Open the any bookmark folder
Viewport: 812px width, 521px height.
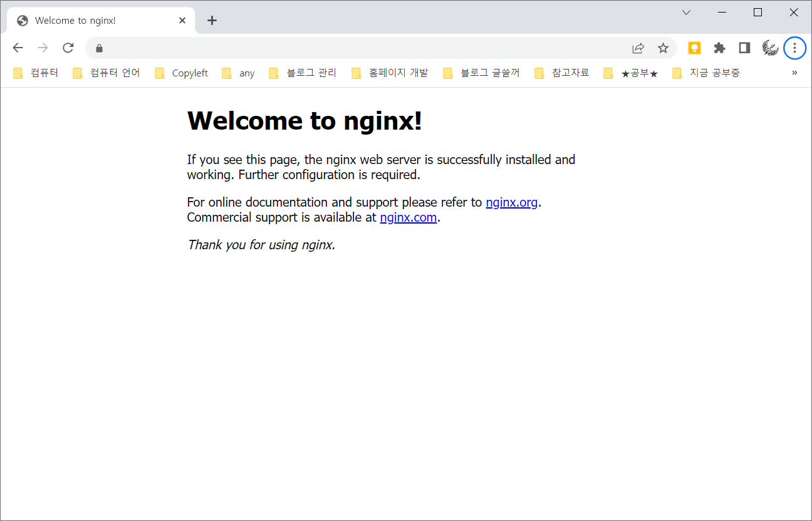click(x=239, y=73)
